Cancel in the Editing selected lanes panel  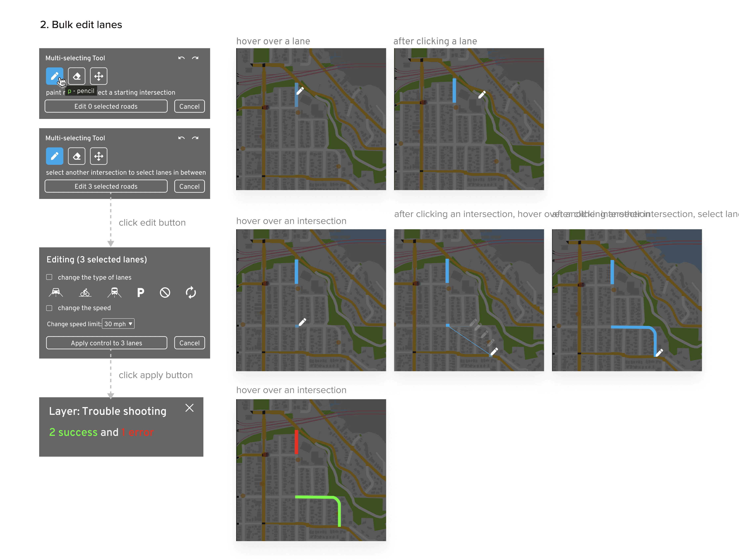coord(189,343)
